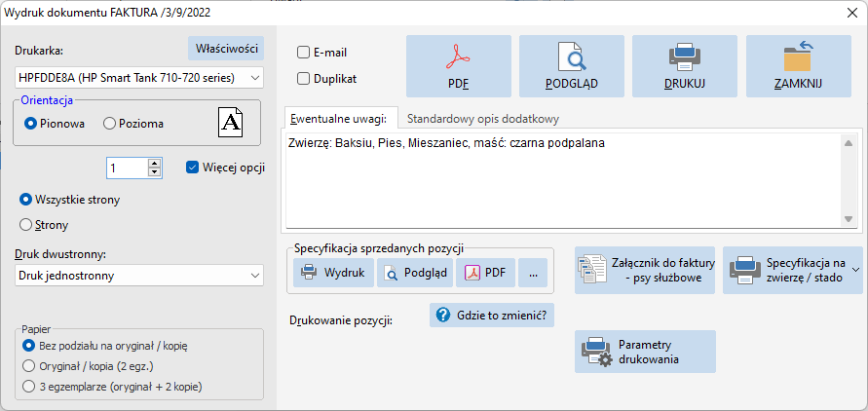Expand the Drukarka printer dropdown
The width and height of the screenshot is (868, 411).
[x=139, y=78]
